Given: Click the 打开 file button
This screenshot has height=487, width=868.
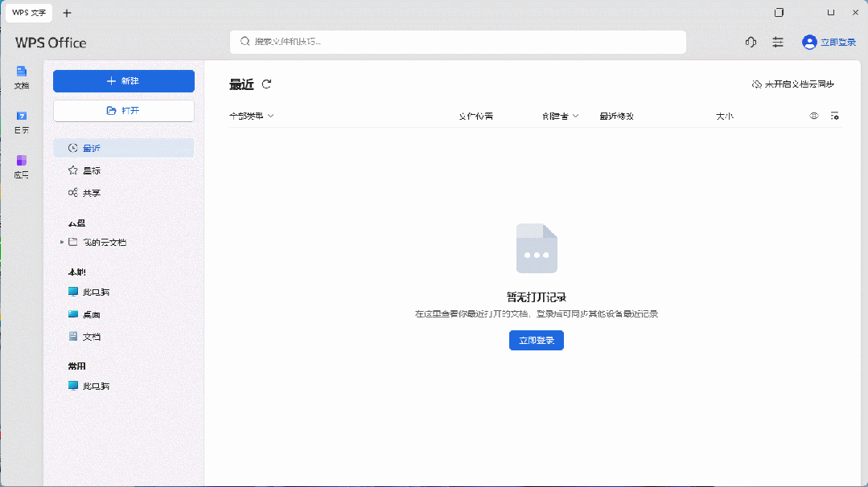Looking at the screenshot, I should (123, 111).
